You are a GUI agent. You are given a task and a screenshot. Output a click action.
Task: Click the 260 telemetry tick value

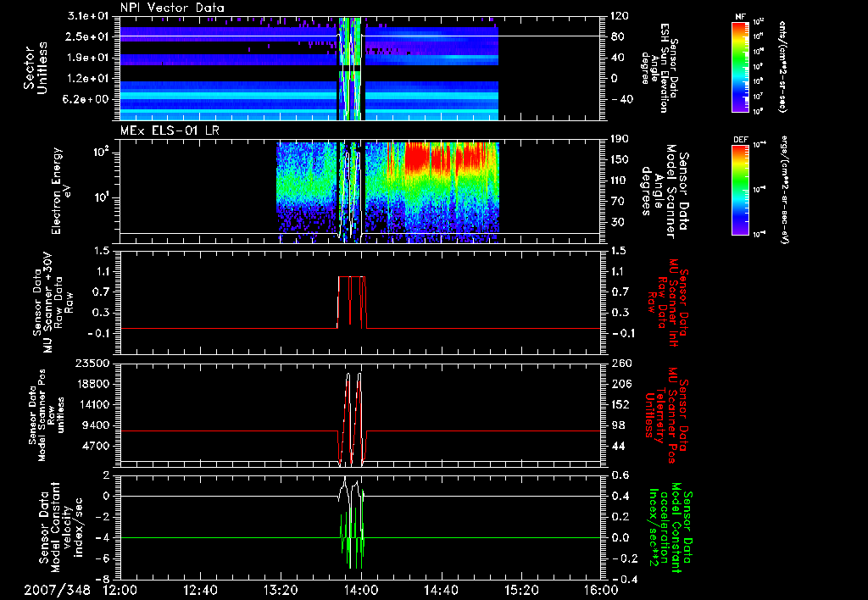[x=620, y=364]
